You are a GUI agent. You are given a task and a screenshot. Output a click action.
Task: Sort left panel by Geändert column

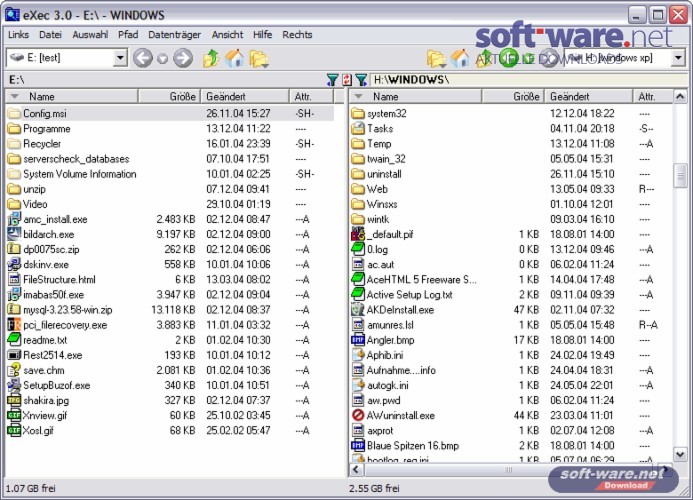pyautogui.click(x=245, y=96)
